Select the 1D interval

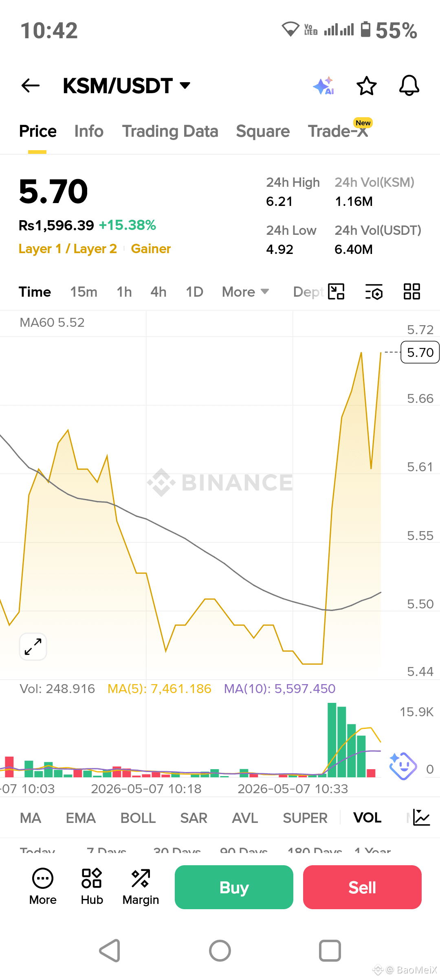(x=194, y=292)
